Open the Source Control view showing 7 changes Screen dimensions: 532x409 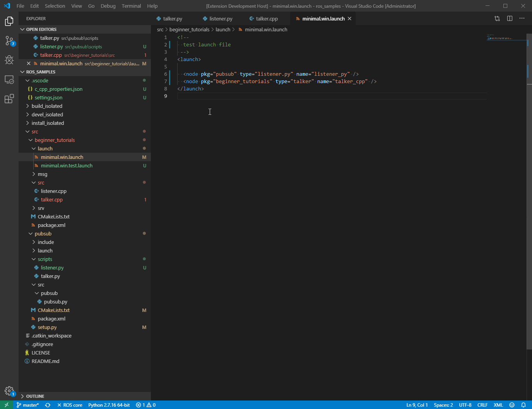point(9,41)
